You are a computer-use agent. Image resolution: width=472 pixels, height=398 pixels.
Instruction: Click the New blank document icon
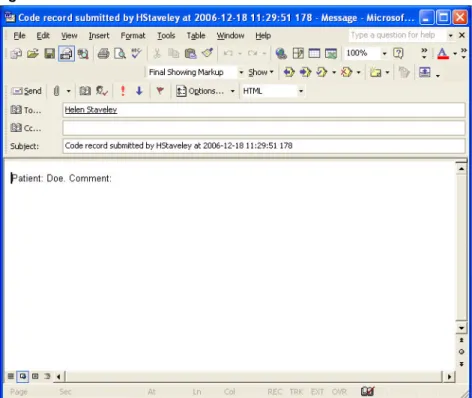pyautogui.click(x=16, y=53)
